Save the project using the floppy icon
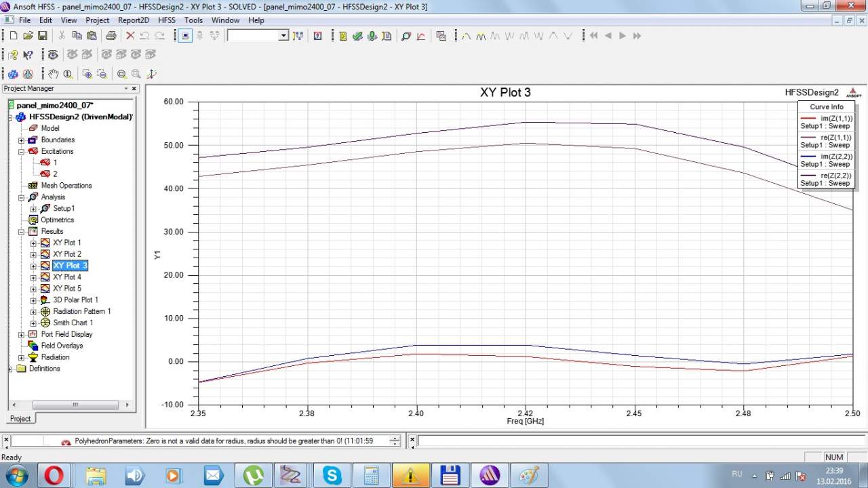This screenshot has height=488, width=868. (42, 36)
